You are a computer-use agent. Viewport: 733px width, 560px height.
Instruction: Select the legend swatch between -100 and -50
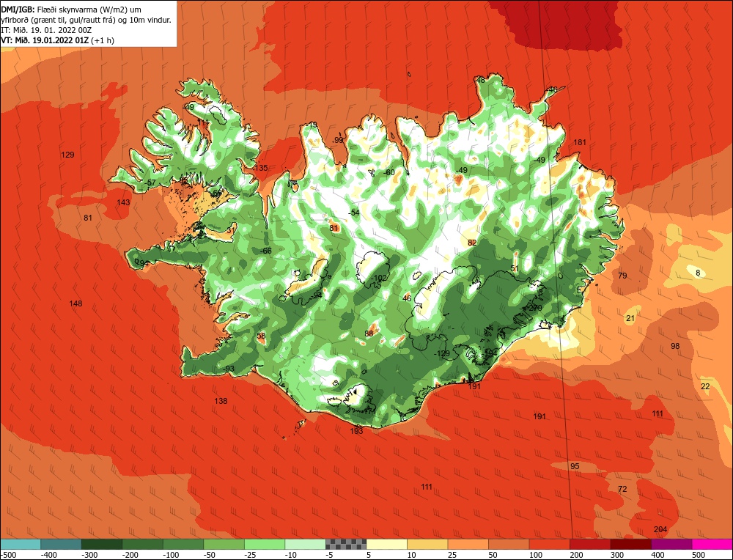click(x=183, y=544)
